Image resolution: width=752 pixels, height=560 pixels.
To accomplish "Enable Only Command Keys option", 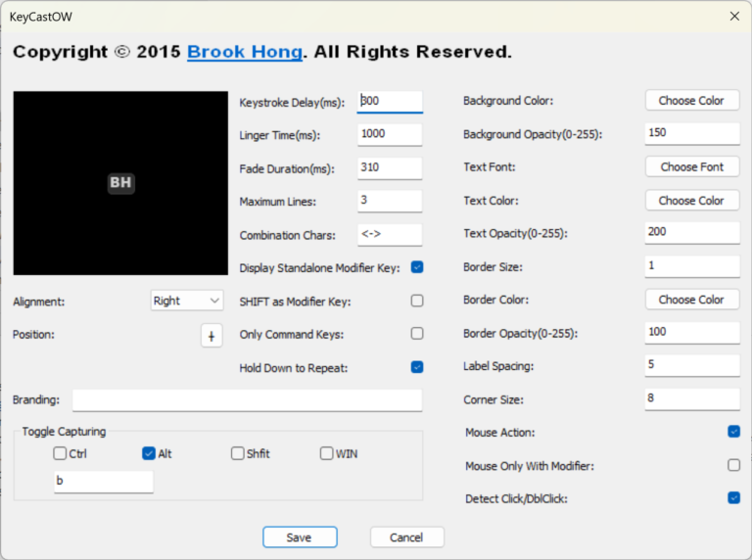I will coord(417,334).
